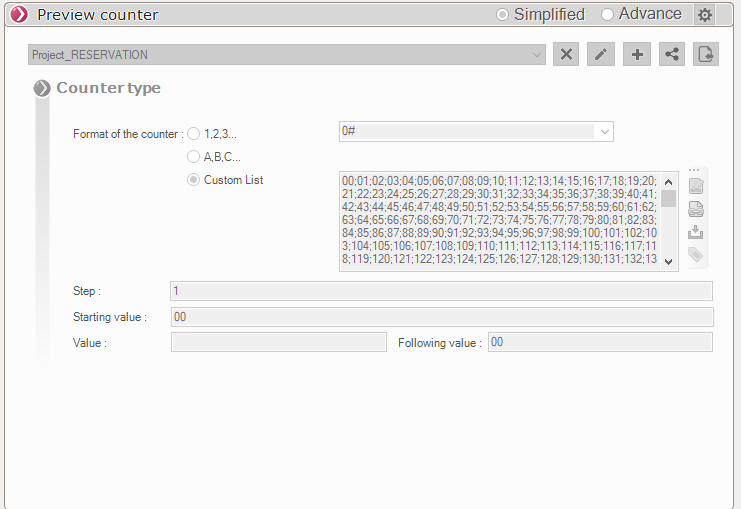The width and height of the screenshot is (741, 509).
Task: Collapse the Counter type section
Action: tap(42, 88)
